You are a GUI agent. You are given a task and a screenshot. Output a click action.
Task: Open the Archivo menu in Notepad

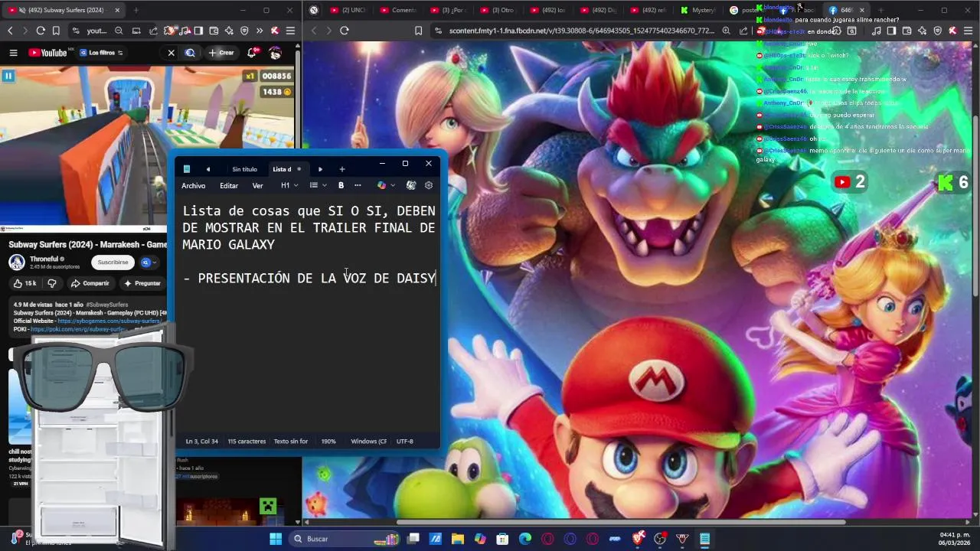(x=193, y=185)
